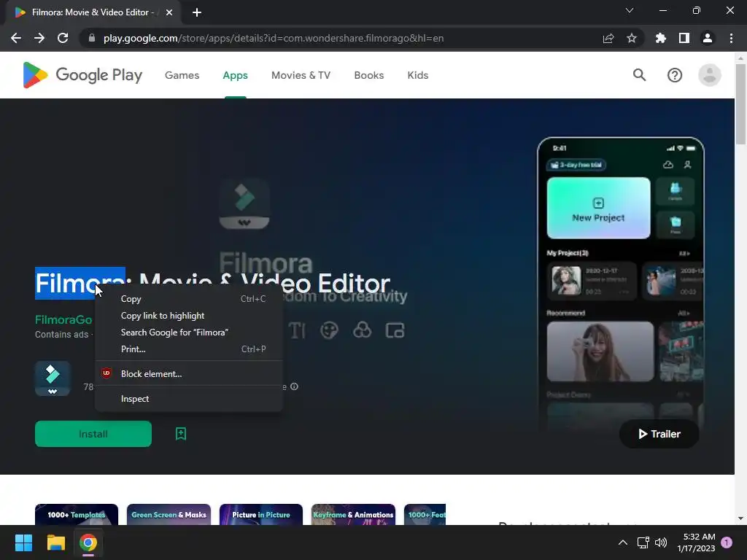The image size is (747, 560).
Task: Click the small Filmora app icon
Action: pyautogui.click(x=53, y=378)
